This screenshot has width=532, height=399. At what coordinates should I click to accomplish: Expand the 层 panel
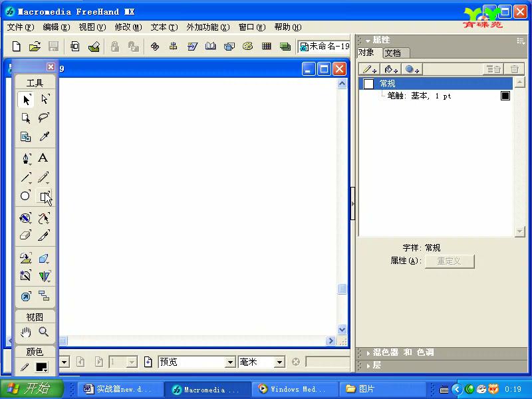point(368,366)
